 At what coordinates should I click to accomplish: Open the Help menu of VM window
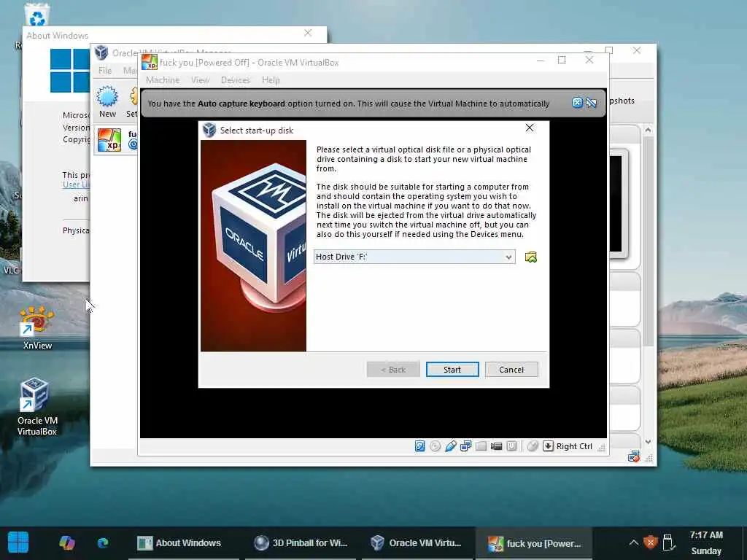271,80
